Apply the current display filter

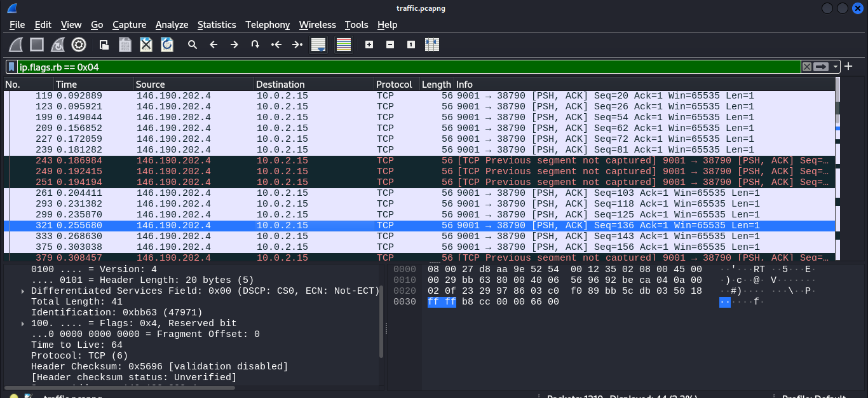(x=819, y=66)
